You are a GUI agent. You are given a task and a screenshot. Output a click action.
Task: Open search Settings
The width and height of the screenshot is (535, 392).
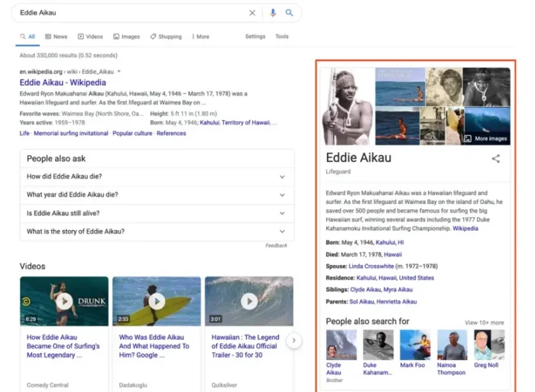[255, 36]
